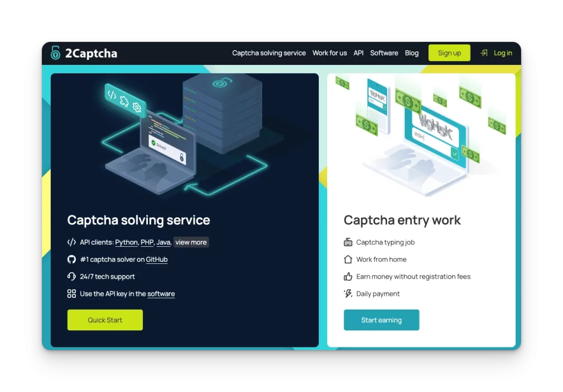Click the Sign up button
Image resolution: width=563 pixels, height=392 pixels.
449,53
